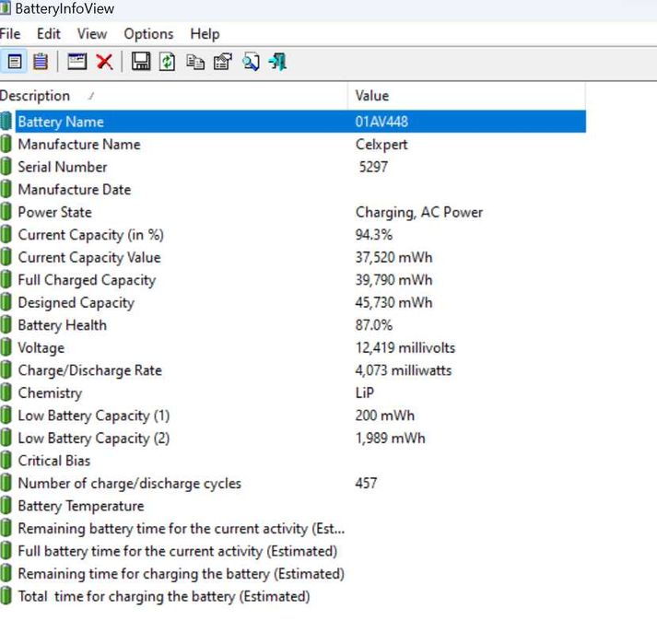657x644 pixels.
Task: Select the Voltage row
Action: pos(293,347)
